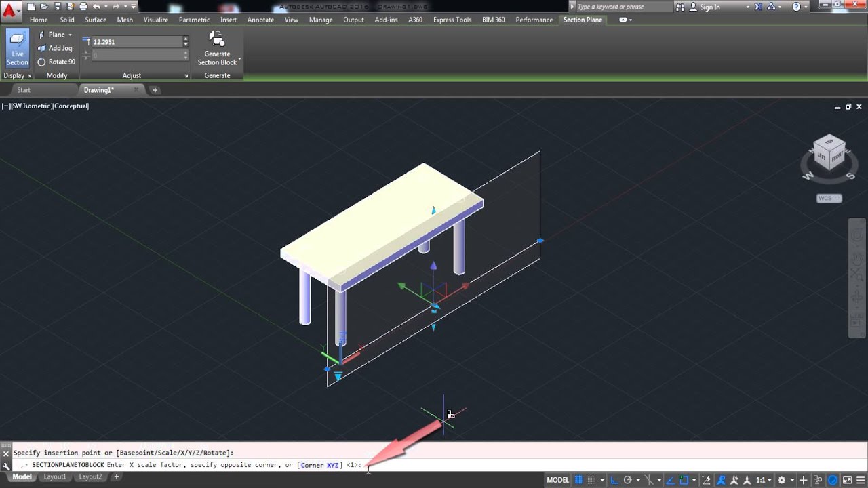
Task: Click the MODEL space status button
Action: (557, 480)
